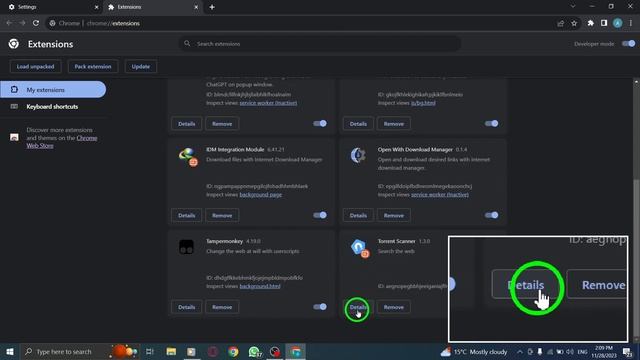Open Details for Torrent Scanner
Viewport: 640px width, 360px height.
[x=358, y=307]
